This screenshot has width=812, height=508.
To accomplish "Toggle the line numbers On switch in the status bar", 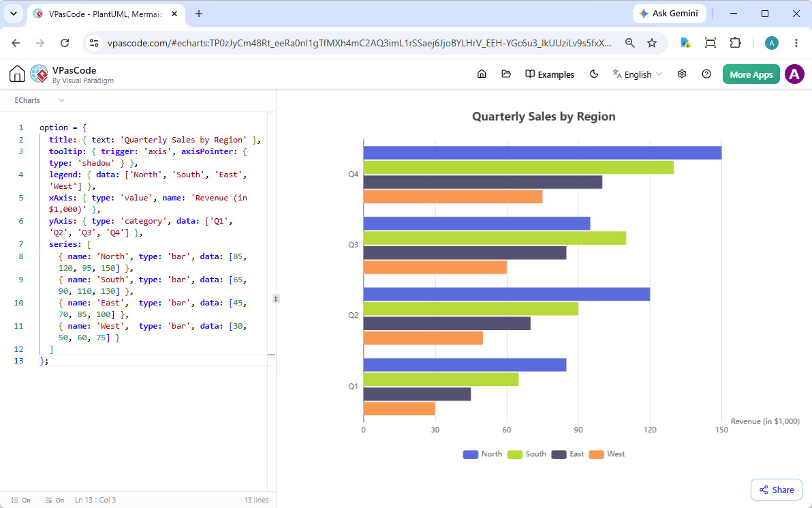I will [x=20, y=500].
